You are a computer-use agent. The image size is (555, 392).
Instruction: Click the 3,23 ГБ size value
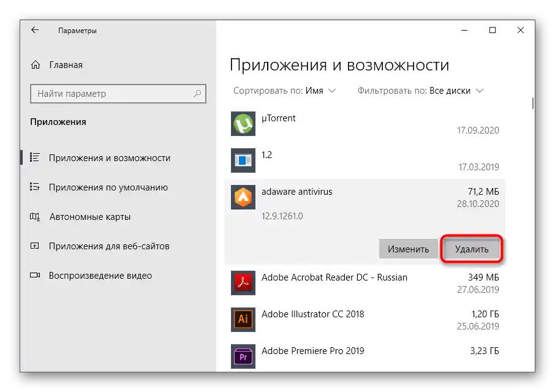click(x=484, y=350)
